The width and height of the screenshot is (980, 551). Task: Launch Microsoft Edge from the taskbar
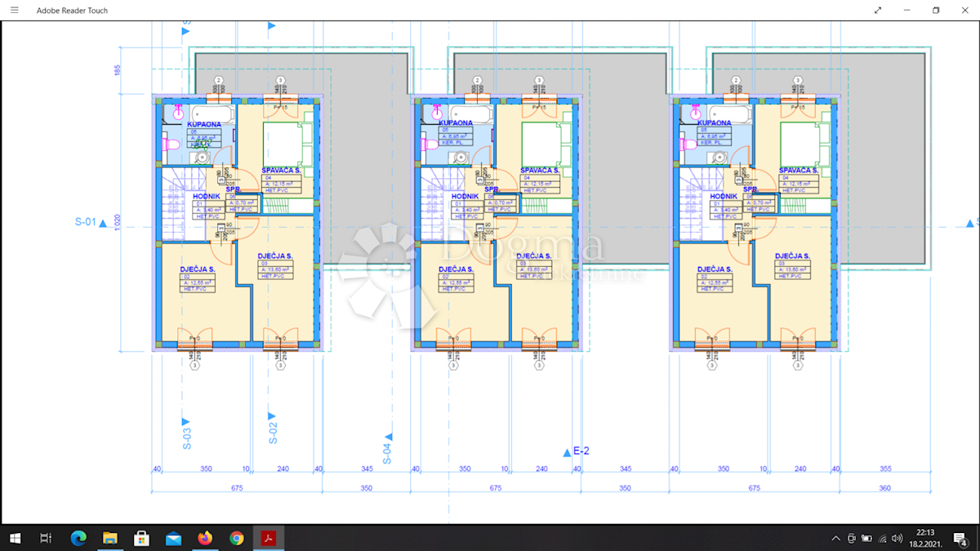tap(78, 538)
